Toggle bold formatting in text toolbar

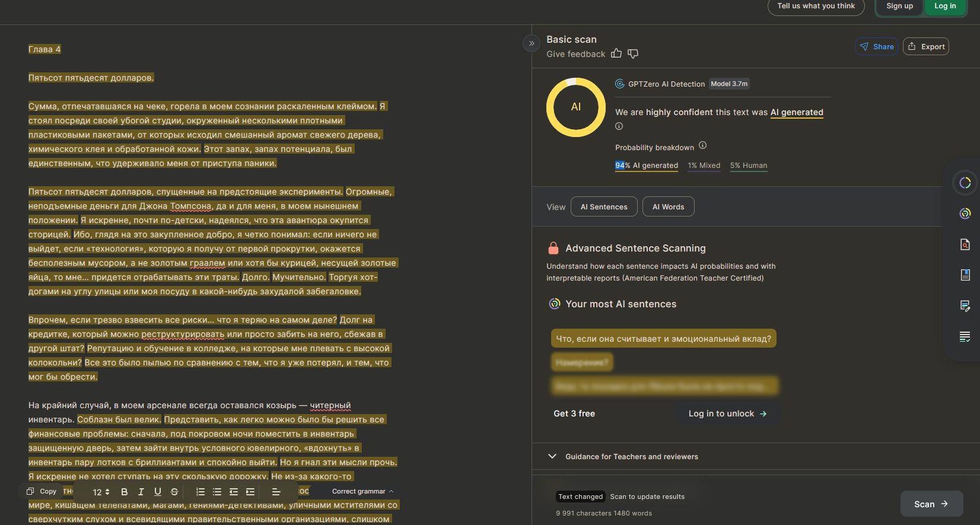coord(124,492)
